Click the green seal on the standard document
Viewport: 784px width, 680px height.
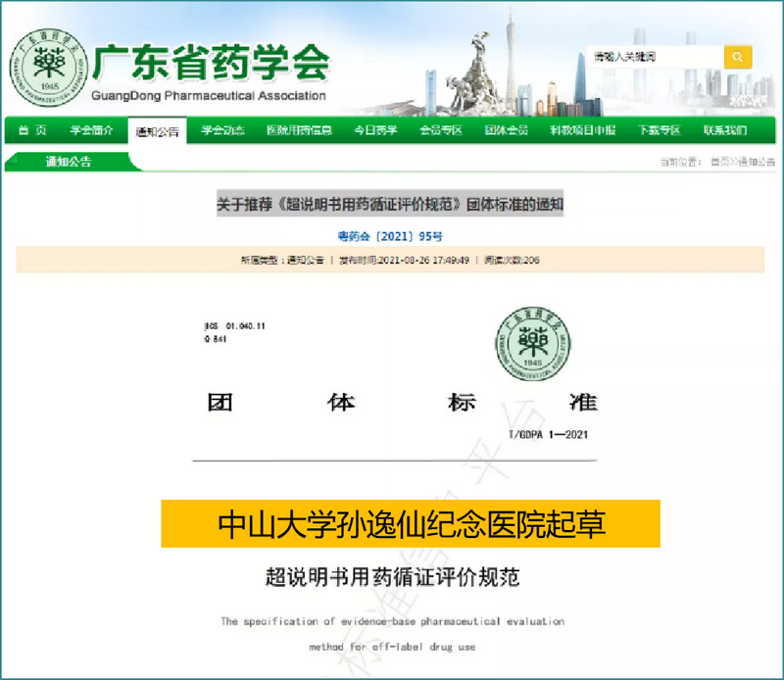[x=532, y=342]
